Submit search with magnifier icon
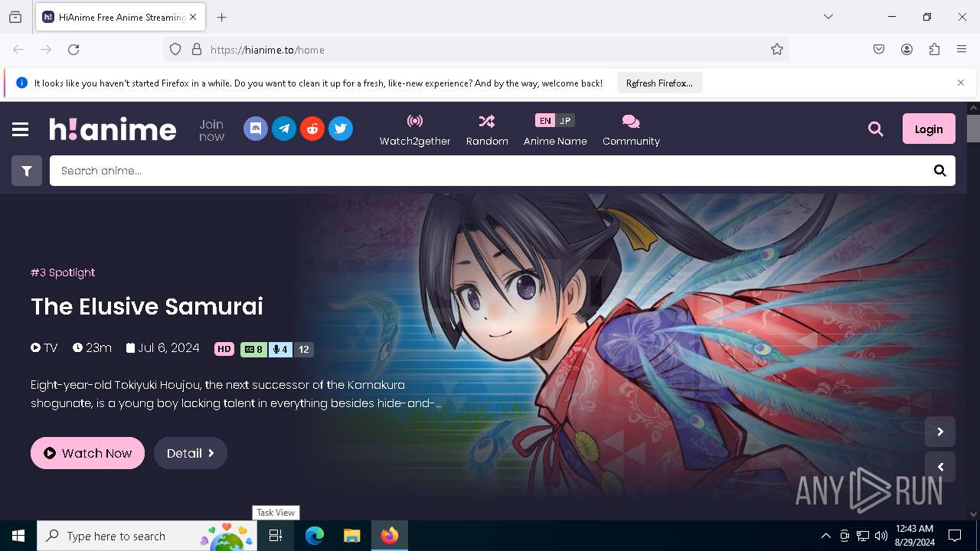 click(x=940, y=171)
